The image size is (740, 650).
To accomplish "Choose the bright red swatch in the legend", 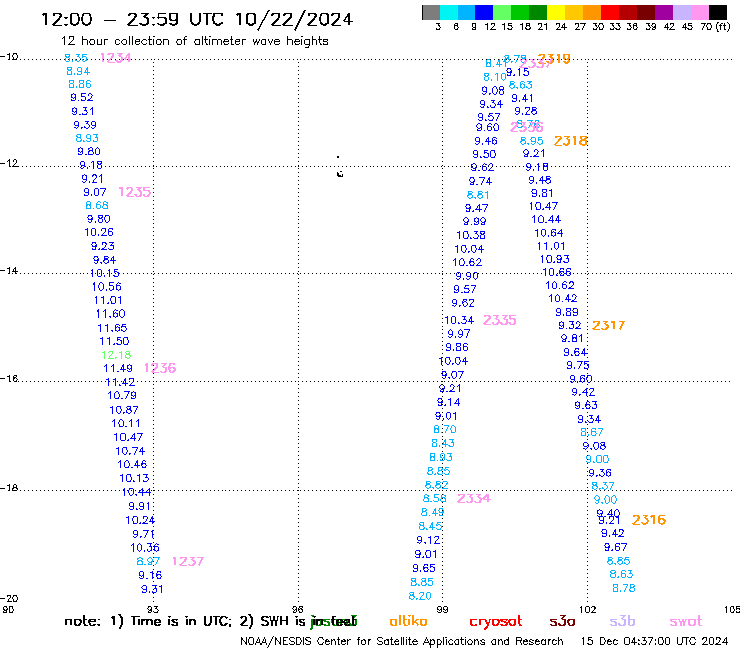I will [x=609, y=12].
